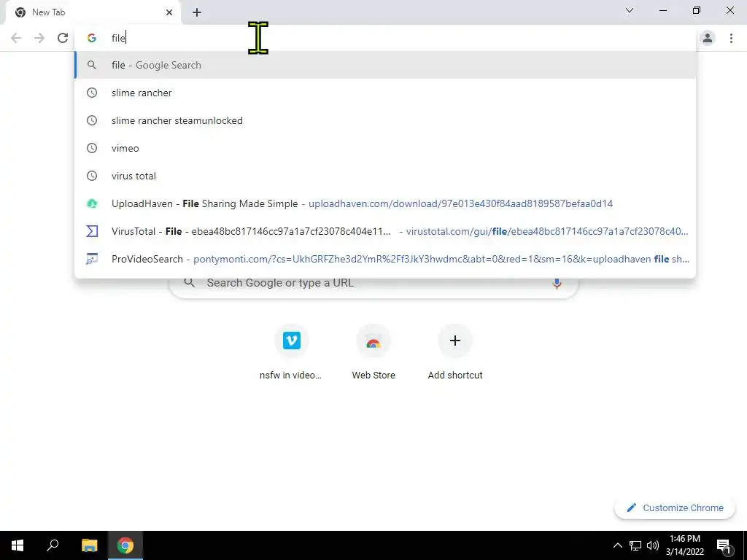Screen dimensions: 747x560
Task: Open Windows taskbar search
Action: coord(53,545)
